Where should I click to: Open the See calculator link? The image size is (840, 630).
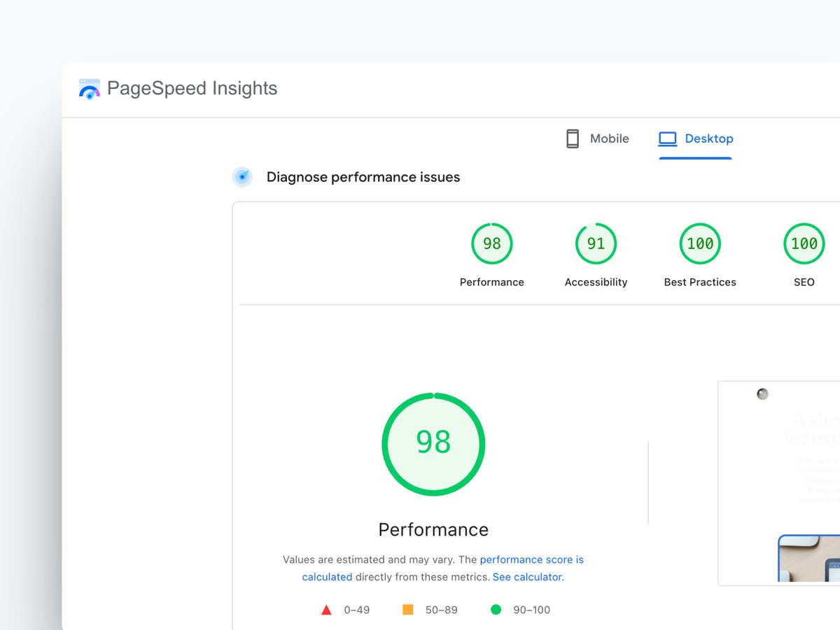tap(527, 577)
